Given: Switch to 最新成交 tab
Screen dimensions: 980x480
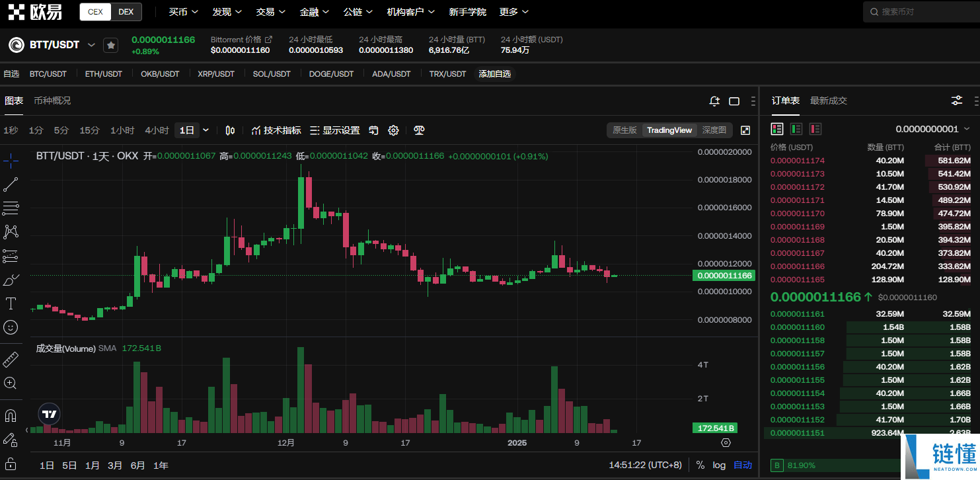Looking at the screenshot, I should [829, 100].
